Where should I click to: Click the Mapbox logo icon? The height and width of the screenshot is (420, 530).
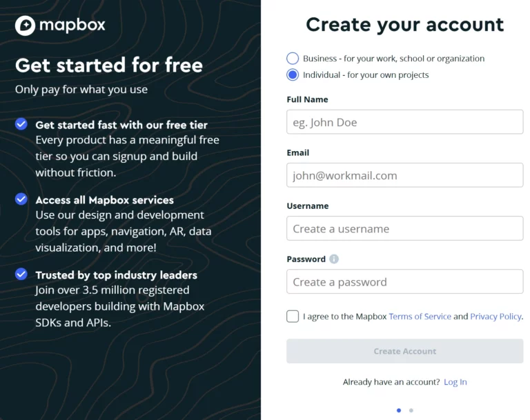click(x=25, y=26)
